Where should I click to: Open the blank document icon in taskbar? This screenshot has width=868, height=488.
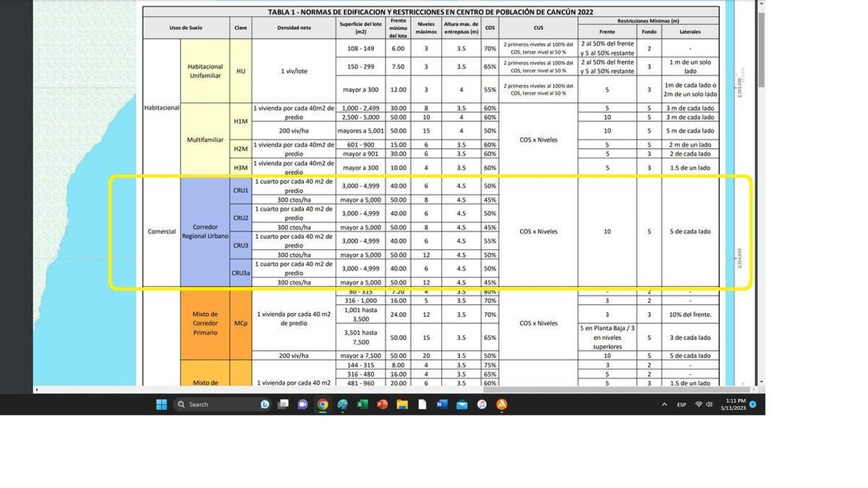422,404
